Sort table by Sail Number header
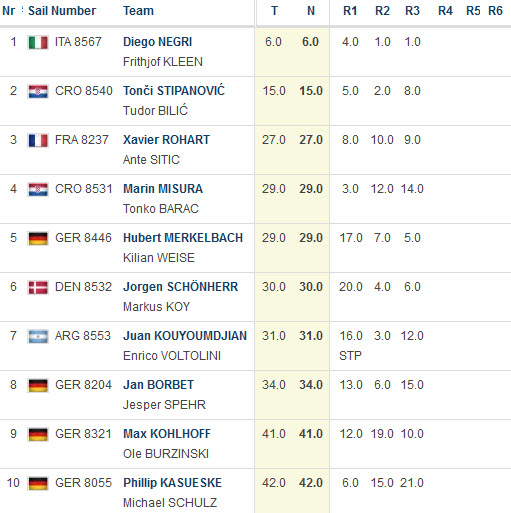The height and width of the screenshot is (513, 511). point(62,11)
